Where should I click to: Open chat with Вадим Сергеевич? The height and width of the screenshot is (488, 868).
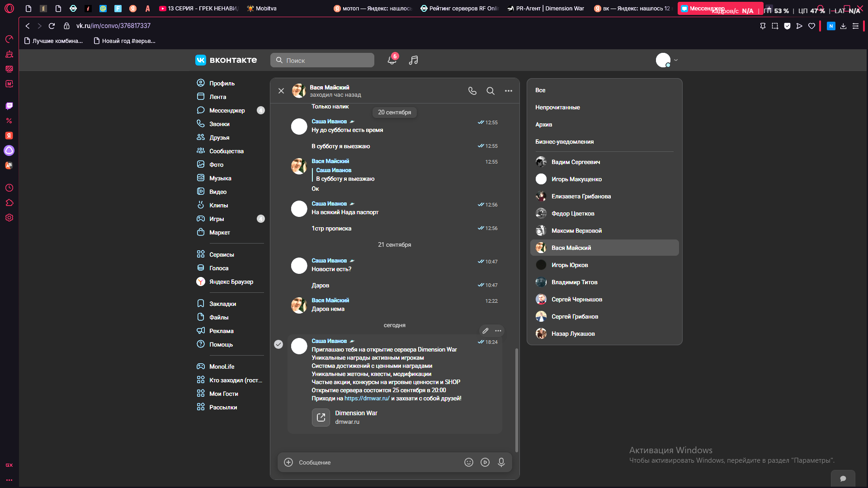click(x=604, y=162)
